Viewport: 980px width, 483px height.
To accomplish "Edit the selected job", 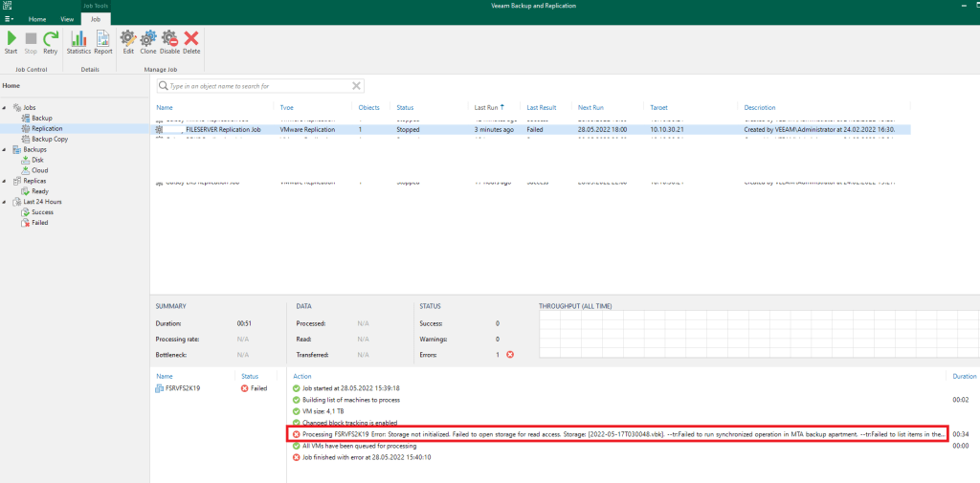I will (x=128, y=42).
